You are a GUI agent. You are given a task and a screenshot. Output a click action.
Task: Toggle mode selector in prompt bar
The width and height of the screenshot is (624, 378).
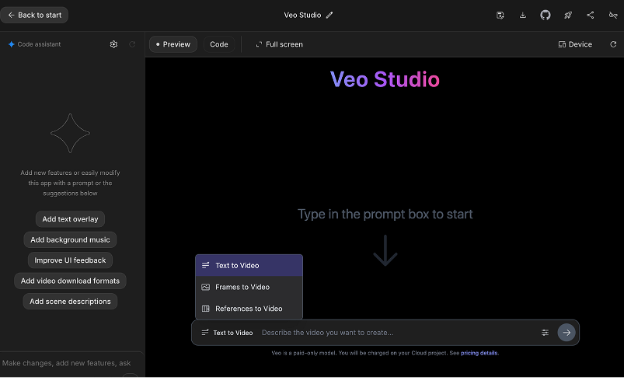point(227,332)
